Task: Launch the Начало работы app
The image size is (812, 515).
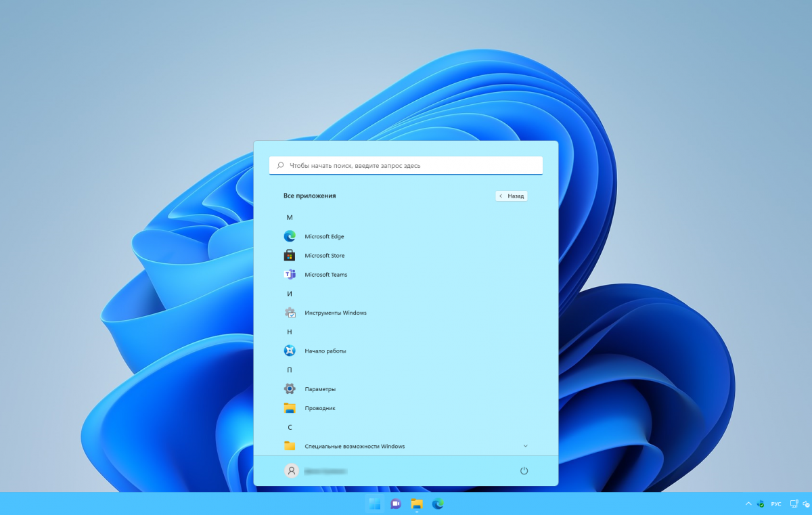Action: [x=325, y=351]
